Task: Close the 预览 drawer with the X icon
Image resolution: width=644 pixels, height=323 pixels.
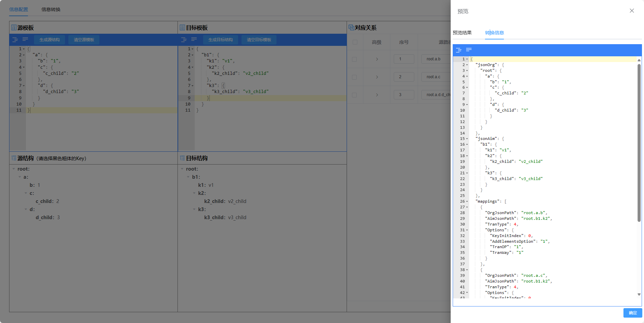Action: pyautogui.click(x=632, y=11)
